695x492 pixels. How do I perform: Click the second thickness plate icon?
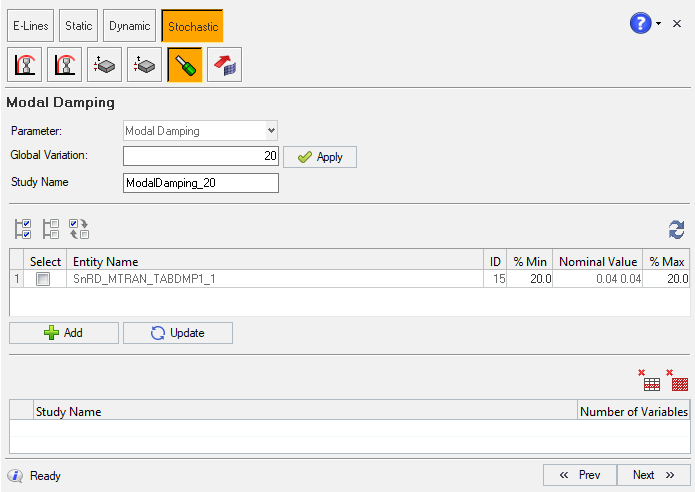[144, 65]
